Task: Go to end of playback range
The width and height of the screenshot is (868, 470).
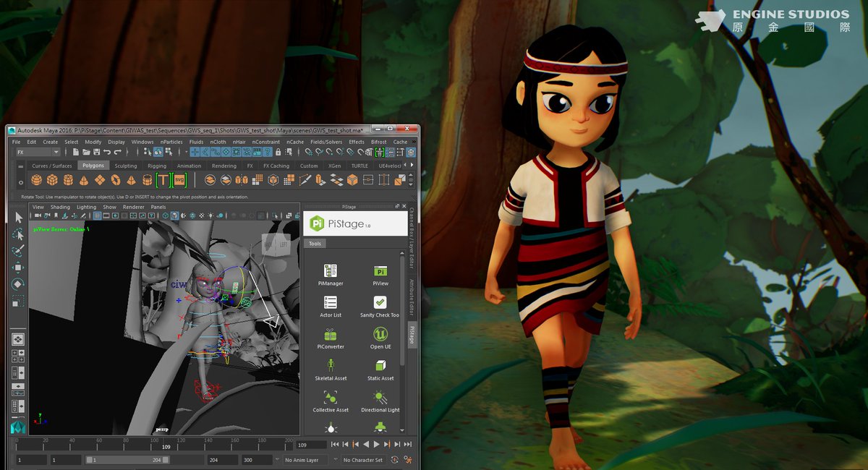Action: 408,444
